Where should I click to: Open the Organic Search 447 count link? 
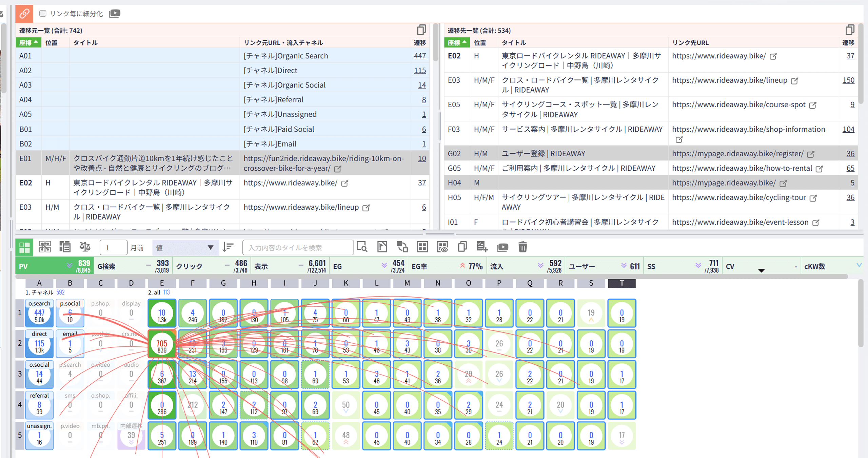point(419,56)
